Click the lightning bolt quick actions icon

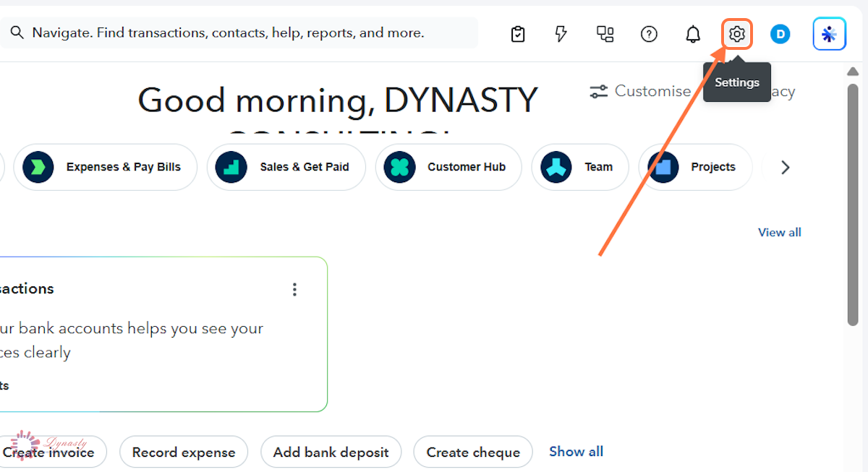(561, 34)
